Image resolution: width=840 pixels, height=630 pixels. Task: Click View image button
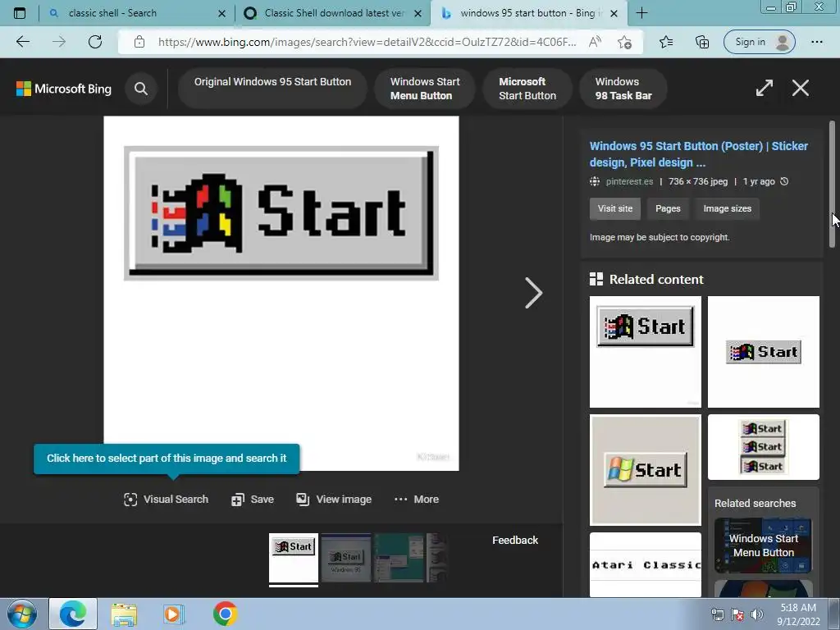[334, 500]
